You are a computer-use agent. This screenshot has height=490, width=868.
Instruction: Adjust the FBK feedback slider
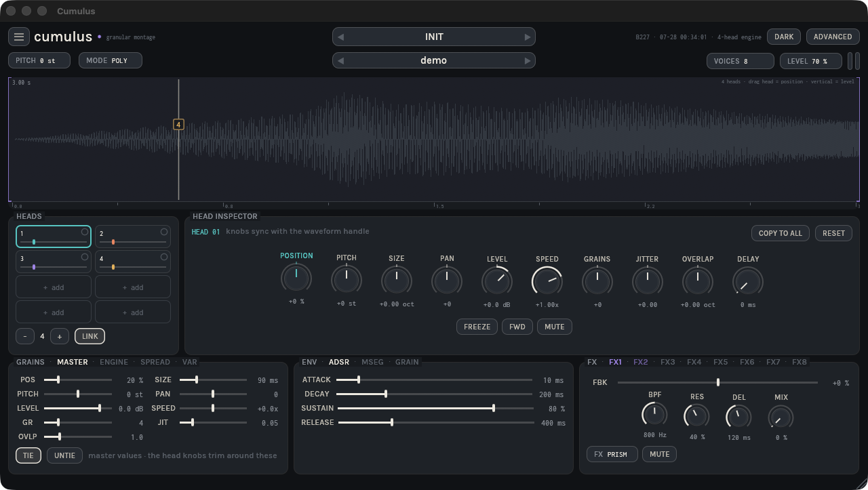pyautogui.click(x=717, y=382)
